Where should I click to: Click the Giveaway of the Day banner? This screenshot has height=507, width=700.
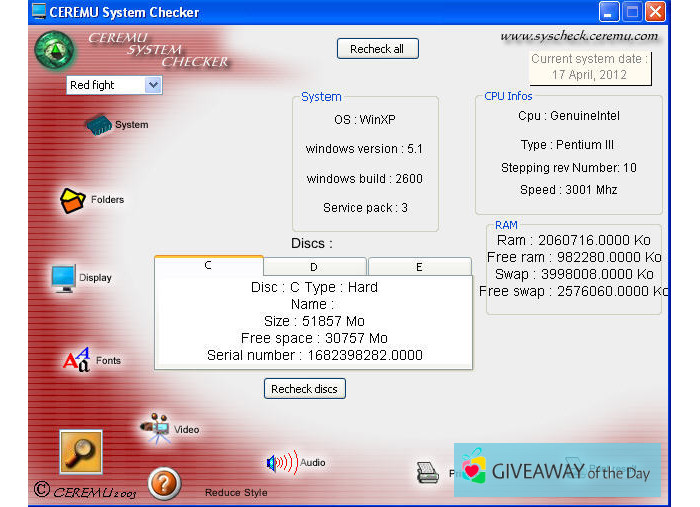tap(557, 471)
